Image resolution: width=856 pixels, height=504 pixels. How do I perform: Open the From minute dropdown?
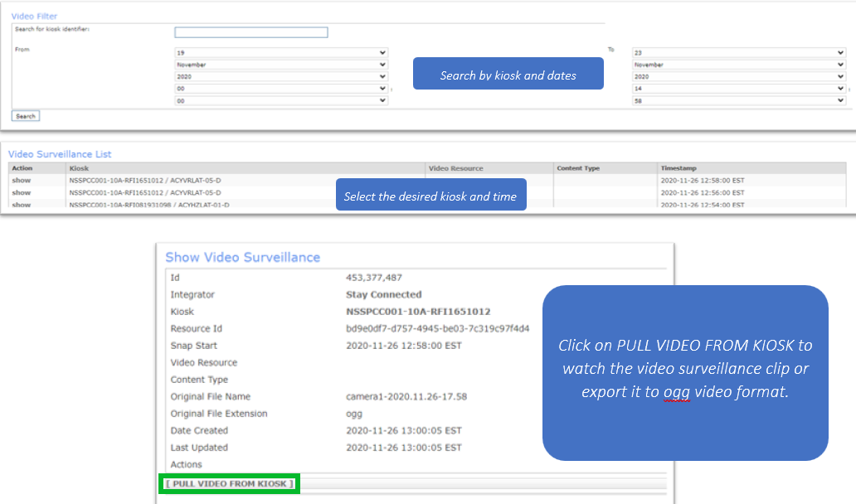[280, 101]
